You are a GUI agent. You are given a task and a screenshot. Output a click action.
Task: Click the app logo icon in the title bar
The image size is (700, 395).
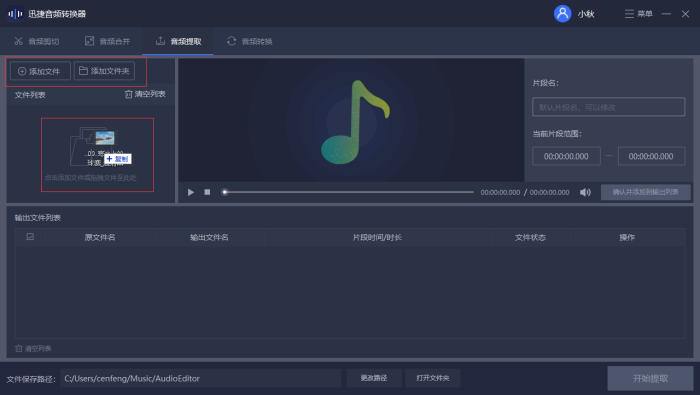15,14
